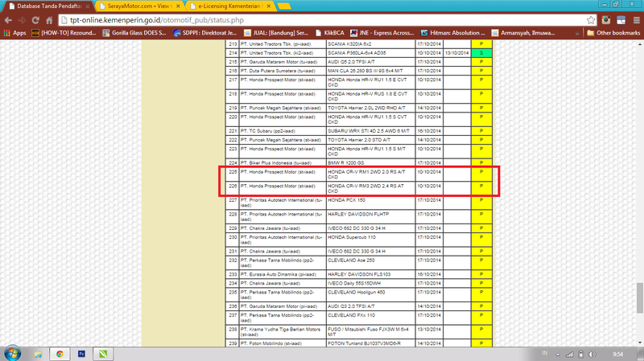Click the camera extension icon in toolbar
This screenshot has height=361, width=644.
pyautogui.click(x=606, y=20)
